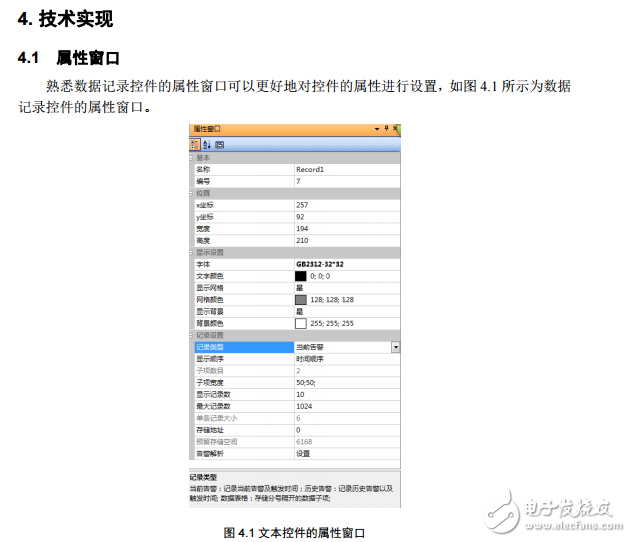Edit the 名称 value Record1
The width and height of the screenshot is (631, 542).
click(x=310, y=169)
